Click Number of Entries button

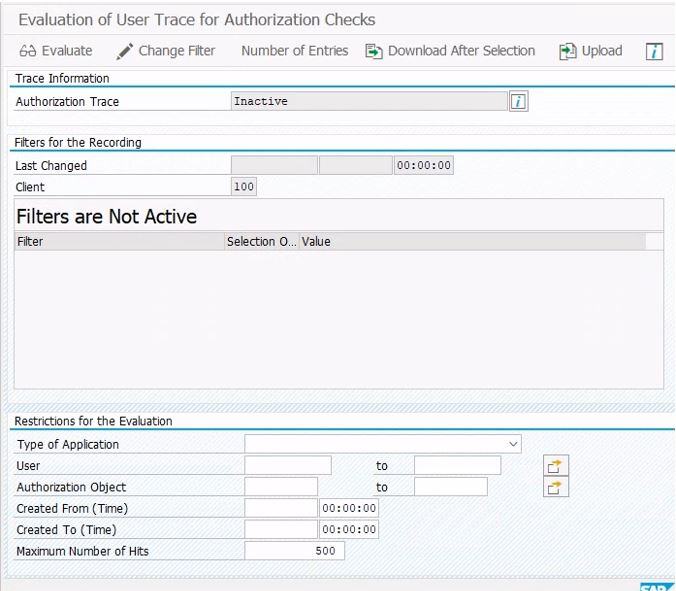point(294,51)
